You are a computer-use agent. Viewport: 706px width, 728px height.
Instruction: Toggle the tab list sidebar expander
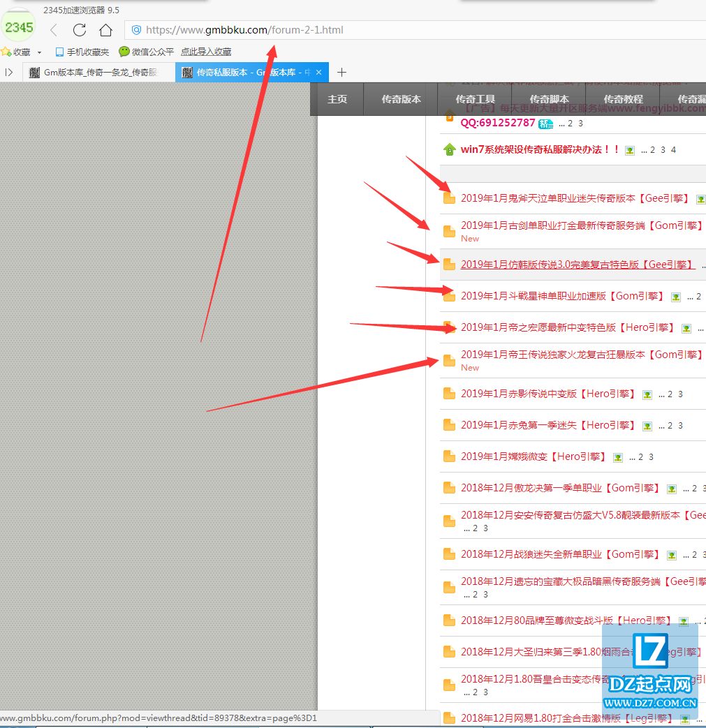coord(9,73)
